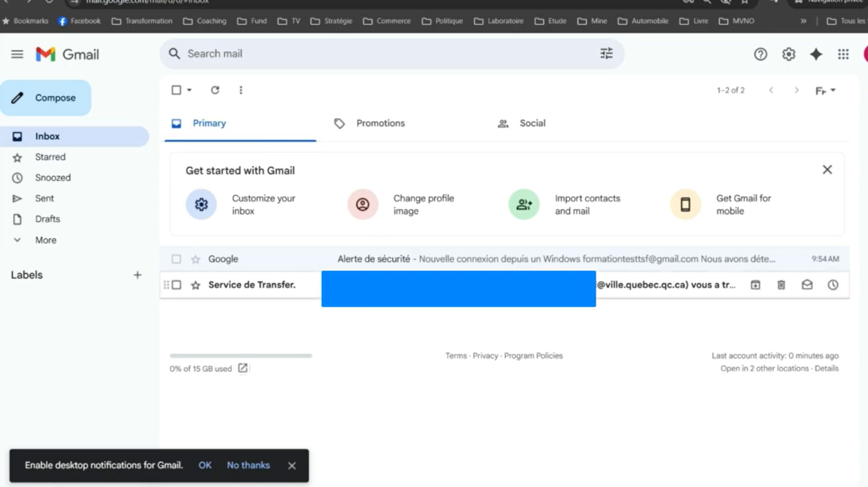Viewport: 868px width, 487px height.
Task: Open the Gmail settings gear
Action: coord(788,54)
